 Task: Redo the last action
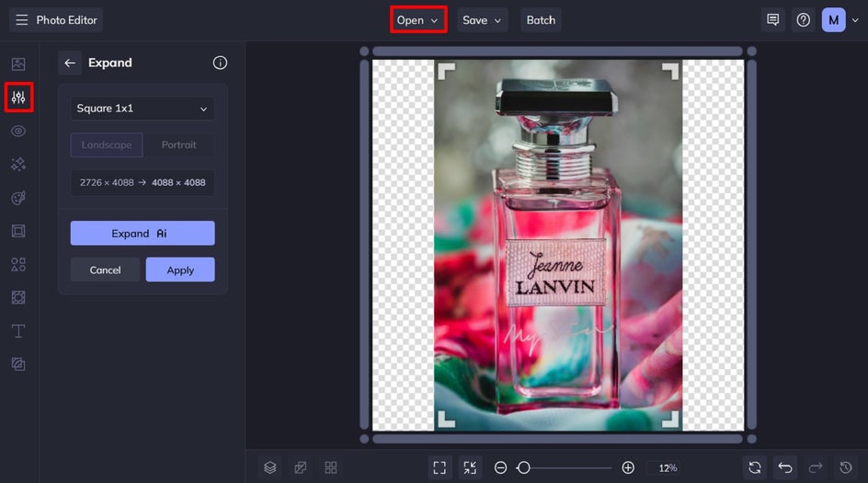click(816, 467)
